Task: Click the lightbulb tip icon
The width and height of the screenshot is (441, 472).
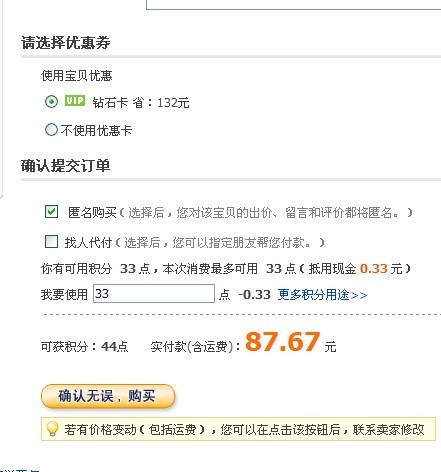Action: click(x=52, y=429)
